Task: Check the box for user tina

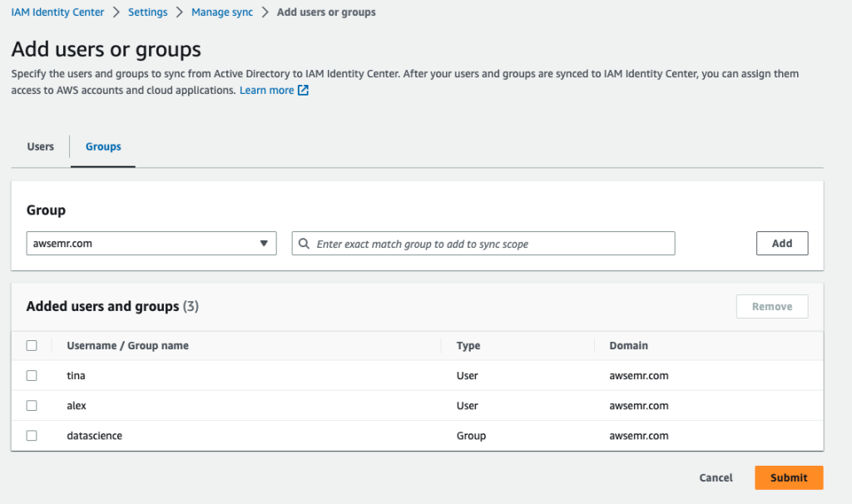Action: [x=32, y=376]
